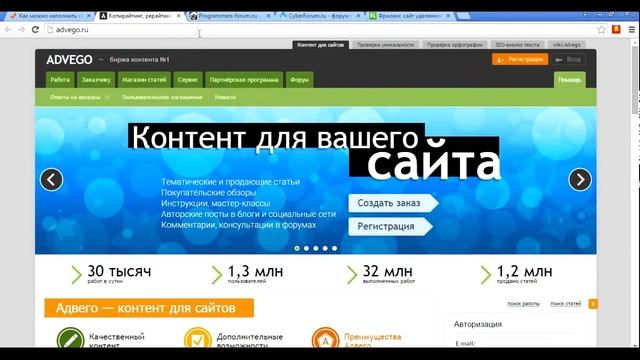Click the address bar showing advego.ru

[318, 30]
